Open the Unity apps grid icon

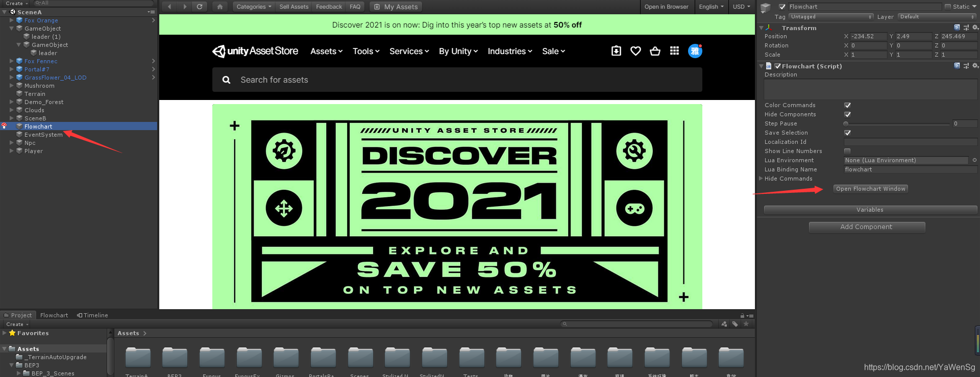(x=674, y=51)
